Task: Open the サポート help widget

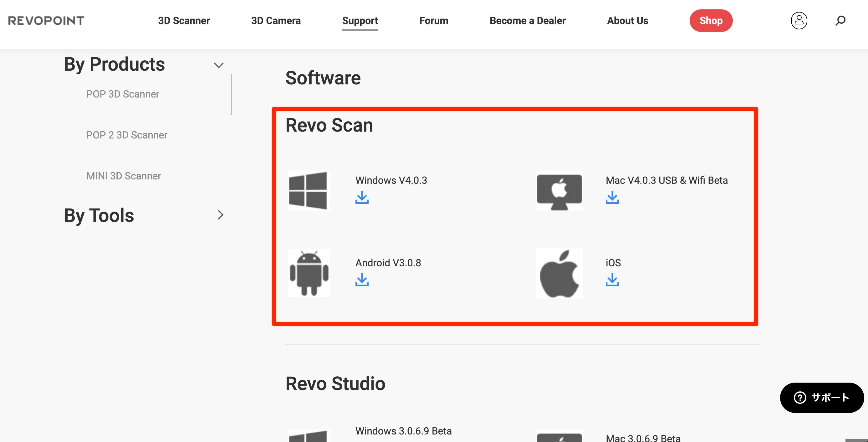Action: 822,398
